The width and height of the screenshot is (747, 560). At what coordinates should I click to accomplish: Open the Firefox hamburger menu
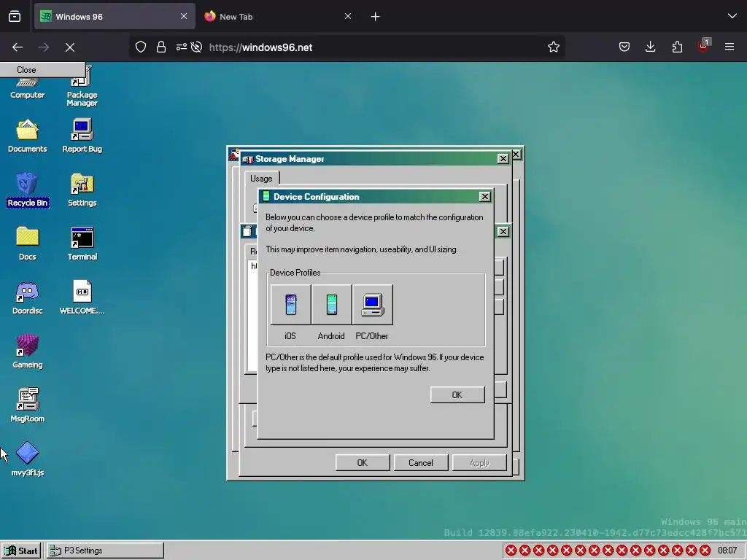tap(729, 47)
